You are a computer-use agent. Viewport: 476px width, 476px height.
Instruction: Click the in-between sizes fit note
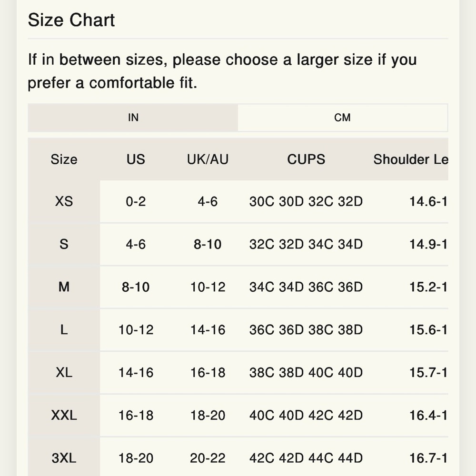pos(222,71)
